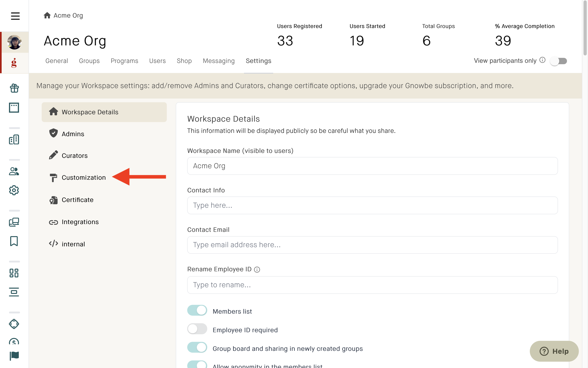Open the bookmark sidebar icon
588x368 pixels.
14,241
